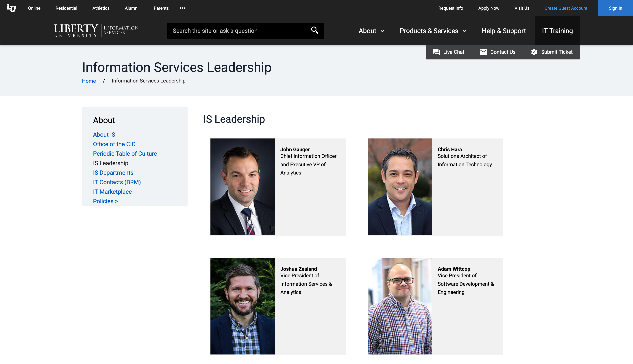Click the Live Chat bubble icon
Image resolution: width=633 pixels, height=364 pixels.
tap(436, 52)
